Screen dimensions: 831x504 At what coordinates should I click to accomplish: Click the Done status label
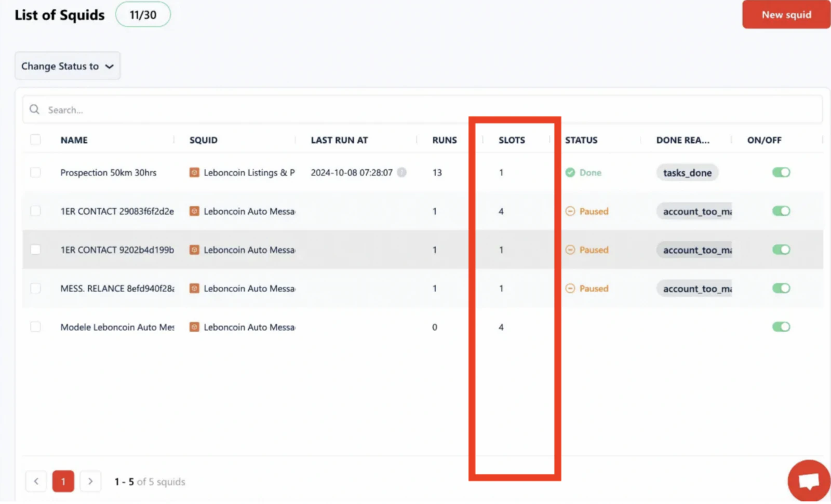[591, 172]
